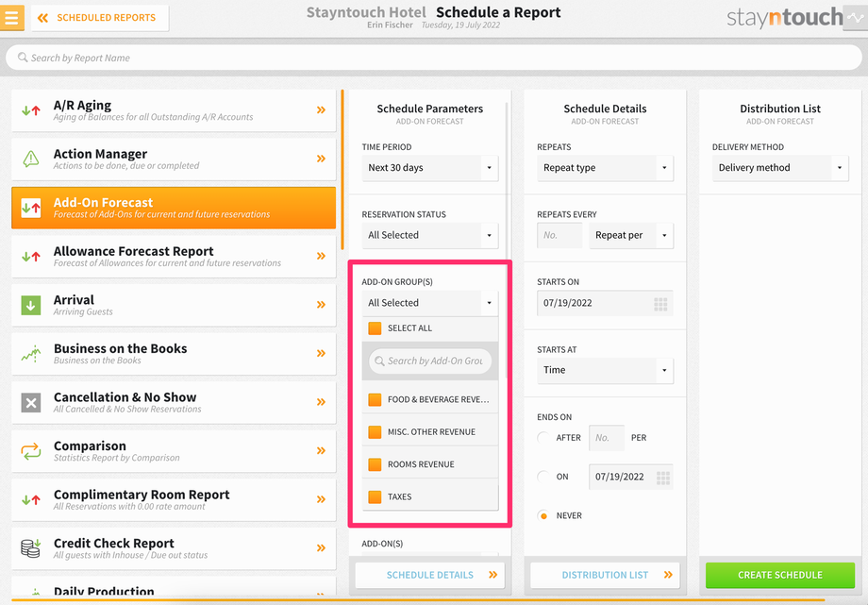Image resolution: width=868 pixels, height=605 pixels.
Task: Click the Repeats Every number field
Action: click(559, 235)
